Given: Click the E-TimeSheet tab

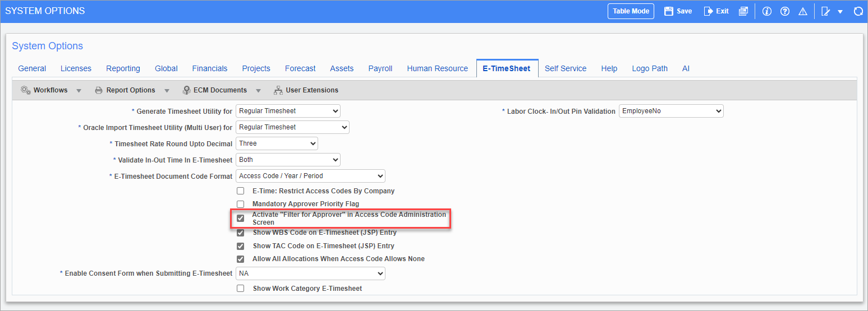Looking at the screenshot, I should click(507, 68).
